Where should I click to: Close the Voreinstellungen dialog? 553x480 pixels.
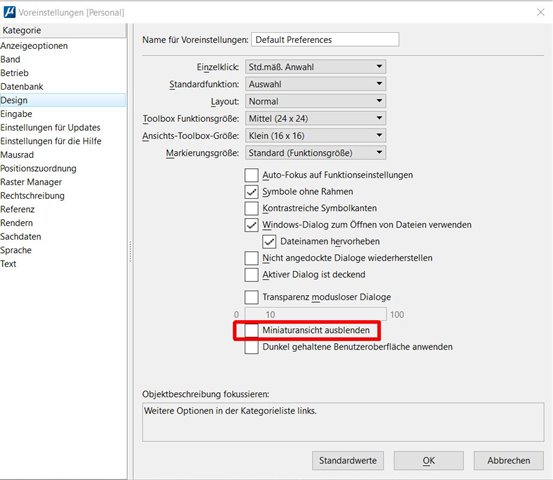pos(540,12)
